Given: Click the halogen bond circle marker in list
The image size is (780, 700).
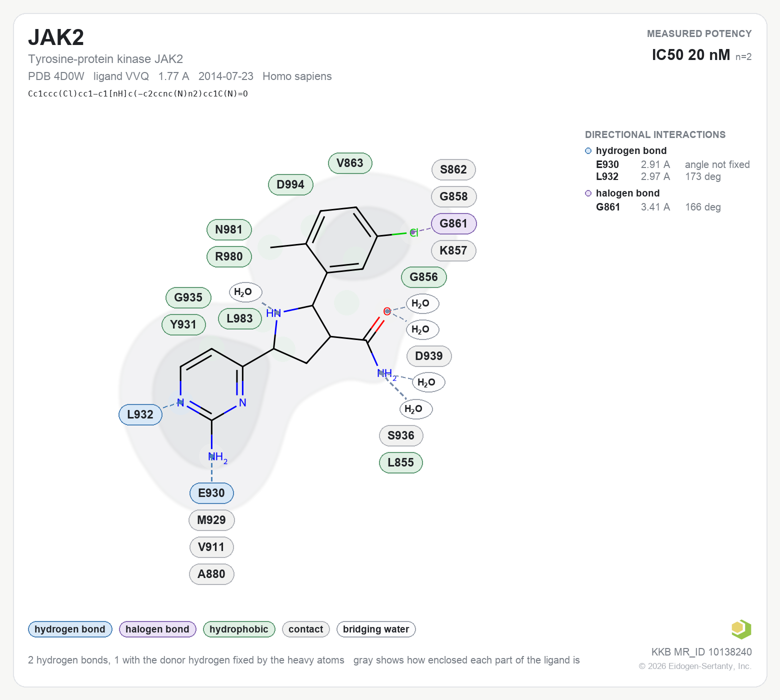Looking at the screenshot, I should tap(588, 193).
